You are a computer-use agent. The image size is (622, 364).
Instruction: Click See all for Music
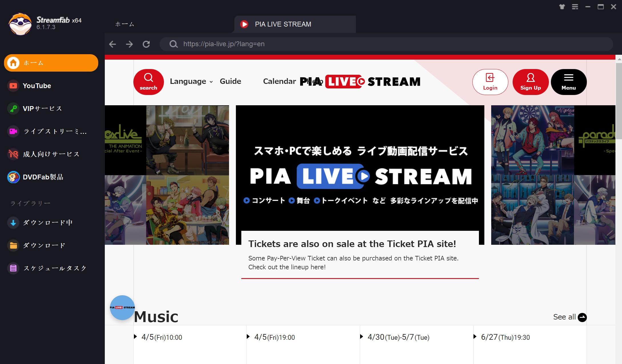pos(570,317)
